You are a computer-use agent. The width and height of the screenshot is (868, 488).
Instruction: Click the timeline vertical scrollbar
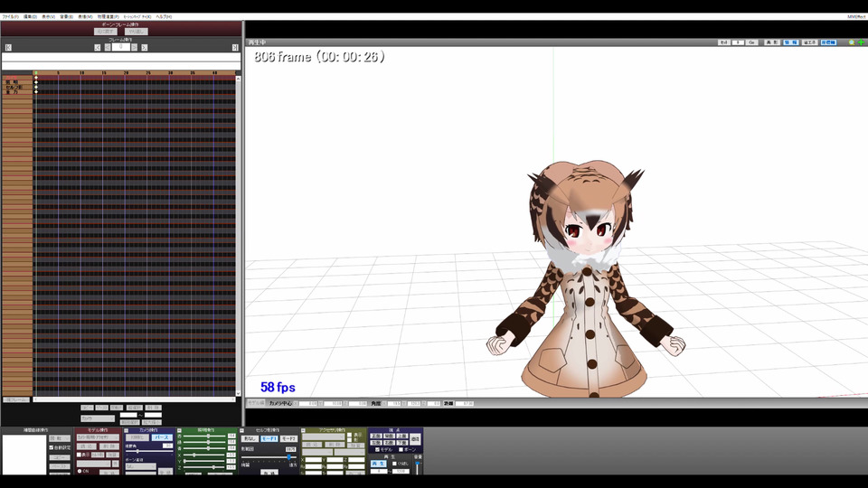(x=238, y=236)
